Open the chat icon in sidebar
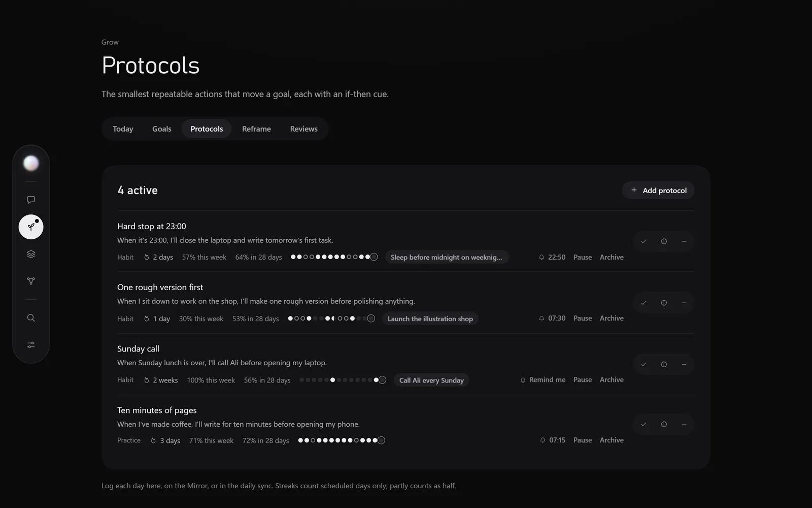The image size is (812, 508). click(31, 200)
